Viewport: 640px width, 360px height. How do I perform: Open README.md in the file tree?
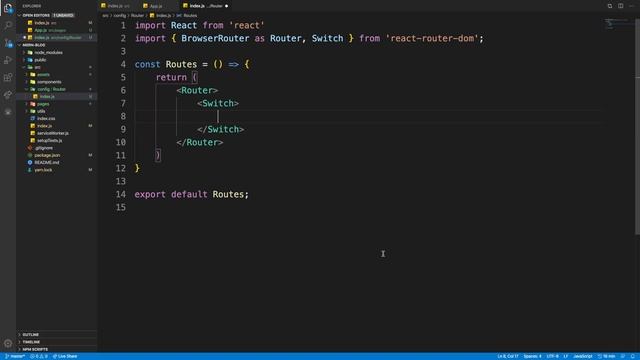tap(47, 162)
